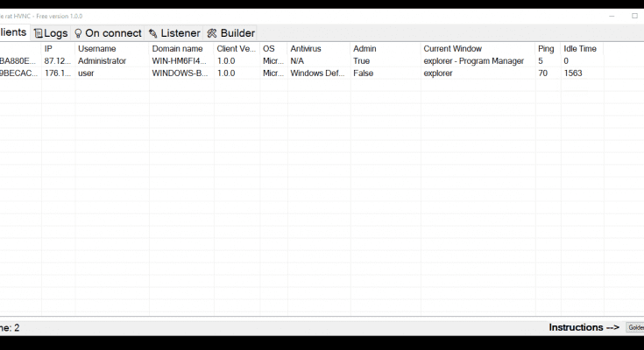Sort entries by Admin column
The height and width of the screenshot is (350, 644).
click(364, 49)
